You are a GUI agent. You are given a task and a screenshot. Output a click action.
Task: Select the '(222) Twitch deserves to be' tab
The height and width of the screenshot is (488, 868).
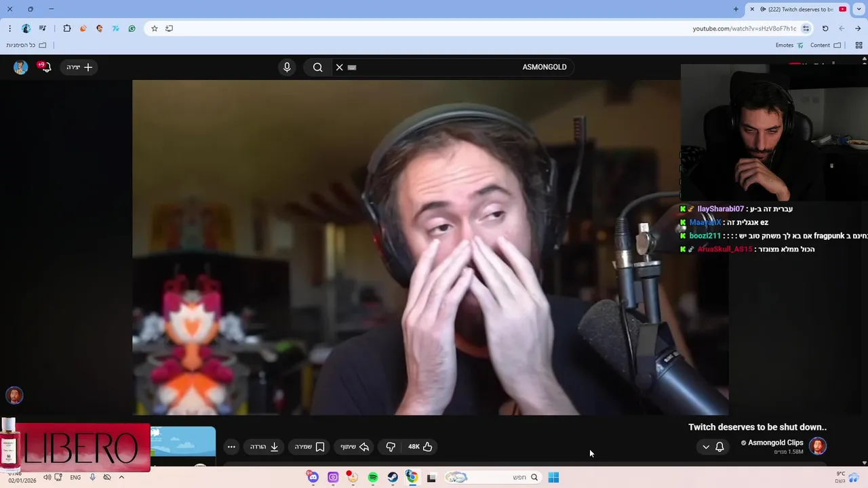(800, 9)
